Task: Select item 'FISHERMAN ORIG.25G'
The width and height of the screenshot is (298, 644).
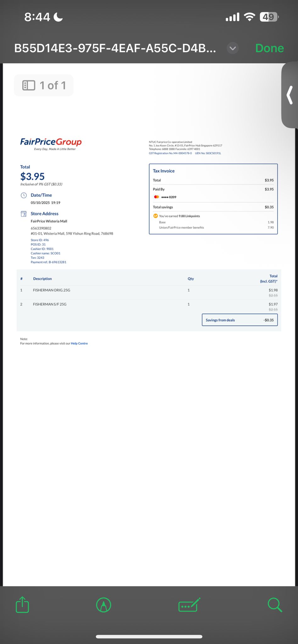Action: click(x=52, y=290)
